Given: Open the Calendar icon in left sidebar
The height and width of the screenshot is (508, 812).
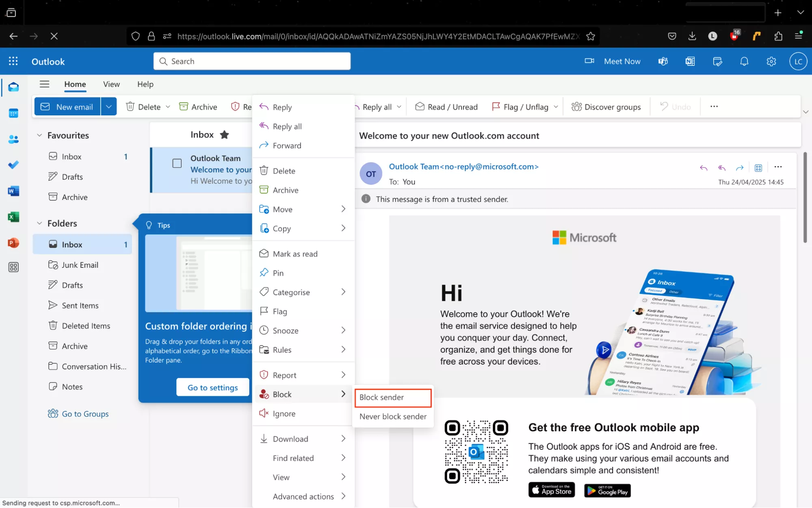Looking at the screenshot, I should tap(13, 113).
